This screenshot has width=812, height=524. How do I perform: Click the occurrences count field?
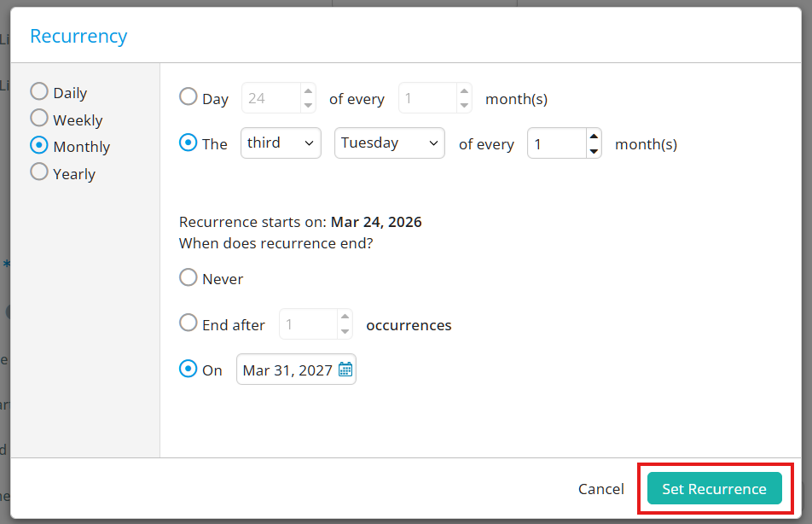tap(307, 324)
